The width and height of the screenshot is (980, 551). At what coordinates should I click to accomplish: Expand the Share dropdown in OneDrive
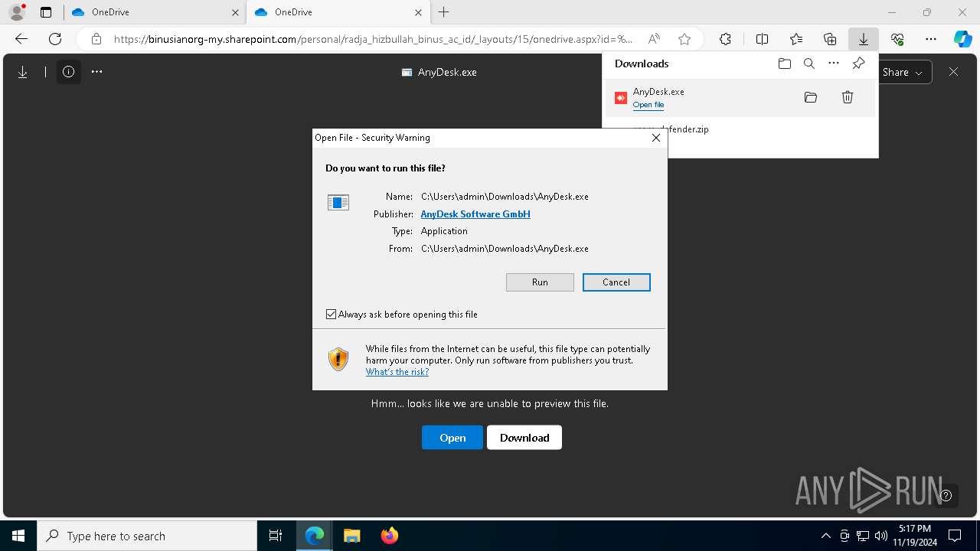coord(905,72)
